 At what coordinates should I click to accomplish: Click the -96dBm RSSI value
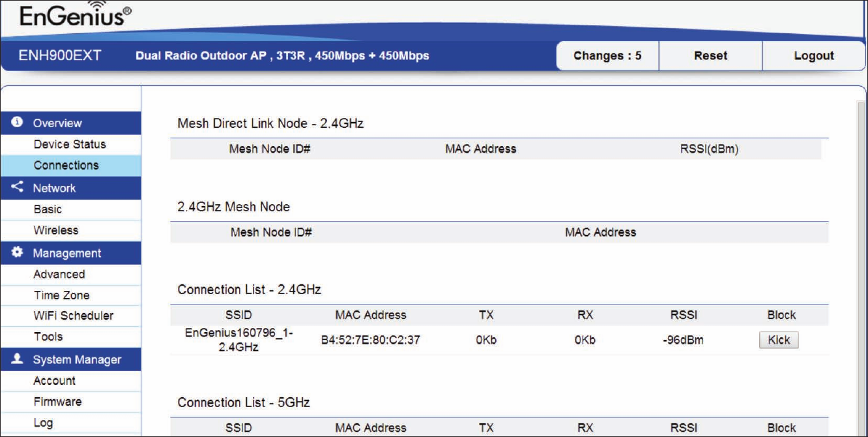(x=683, y=340)
